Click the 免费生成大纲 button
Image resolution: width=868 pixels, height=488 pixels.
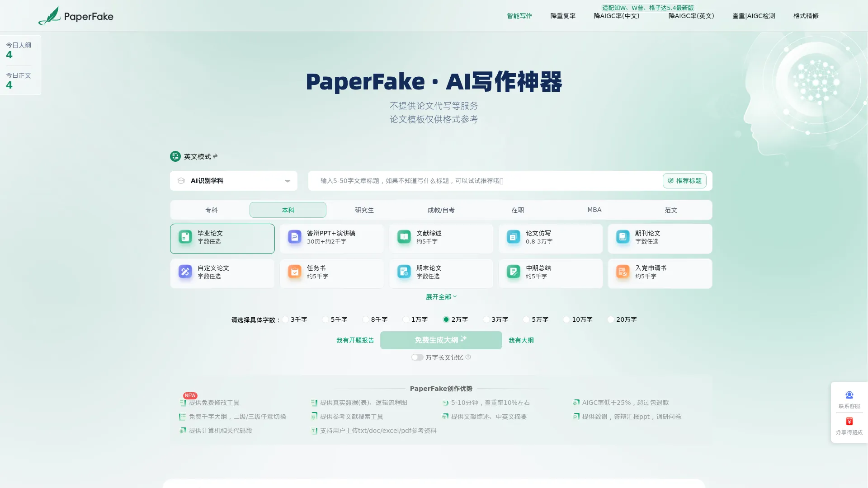(x=441, y=340)
